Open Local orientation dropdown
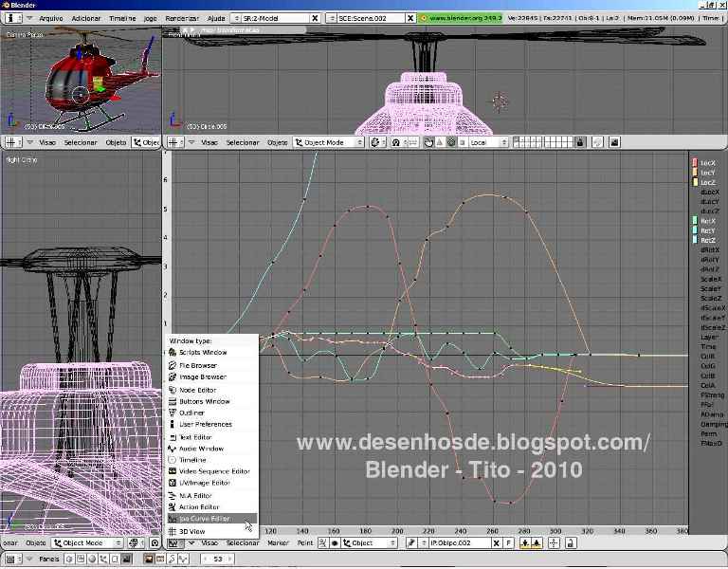The image size is (728, 569). point(488,142)
